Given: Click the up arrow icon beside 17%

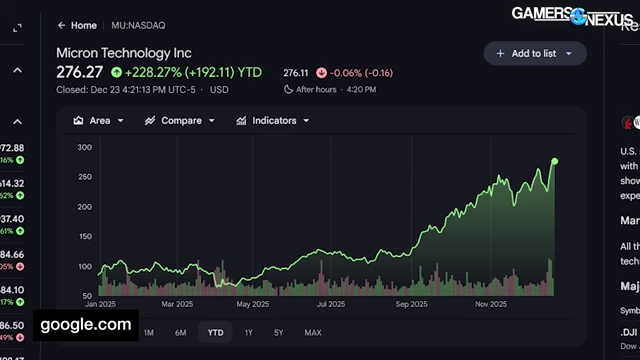Looking at the screenshot, I should (x=20, y=302).
